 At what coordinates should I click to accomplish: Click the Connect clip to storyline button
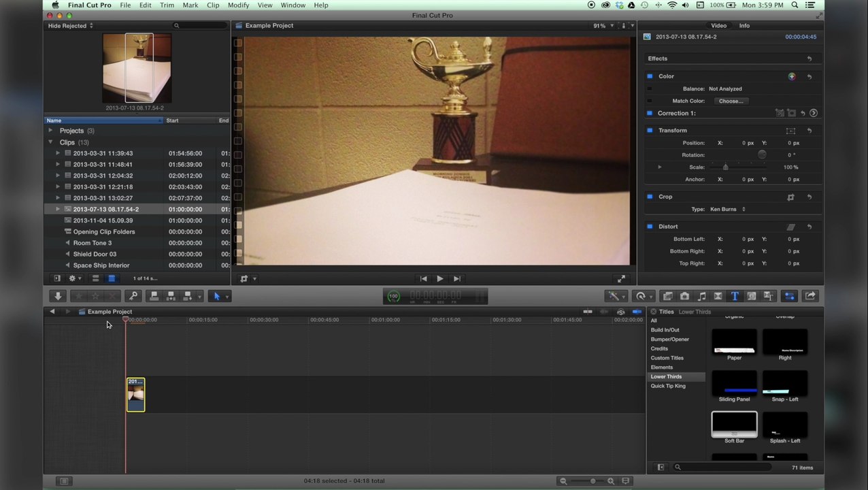click(x=154, y=296)
